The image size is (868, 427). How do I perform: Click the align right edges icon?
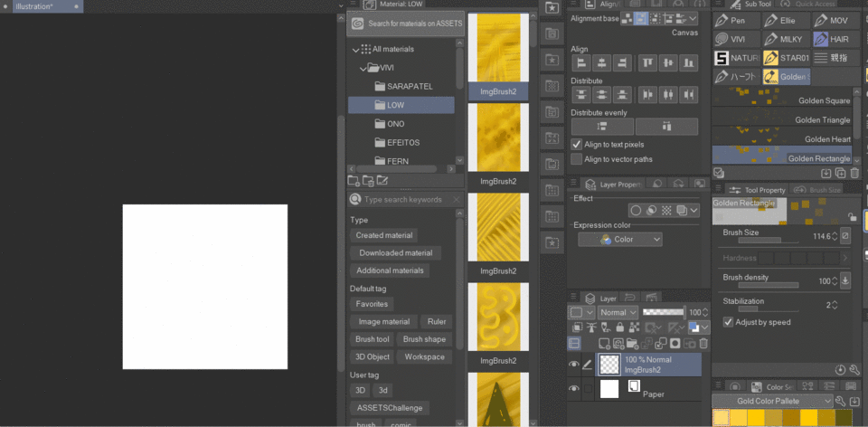(x=623, y=63)
